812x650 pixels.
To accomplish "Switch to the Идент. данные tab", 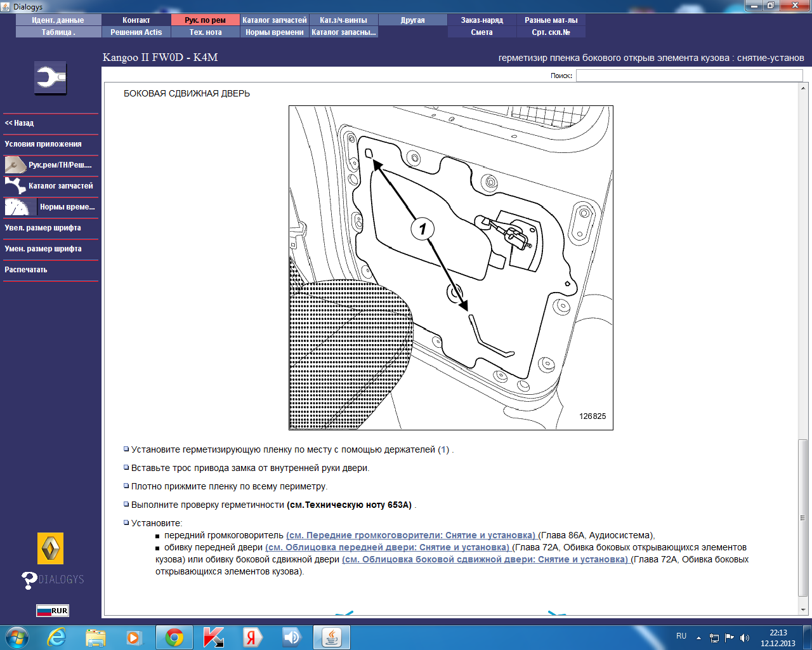I will (58, 20).
